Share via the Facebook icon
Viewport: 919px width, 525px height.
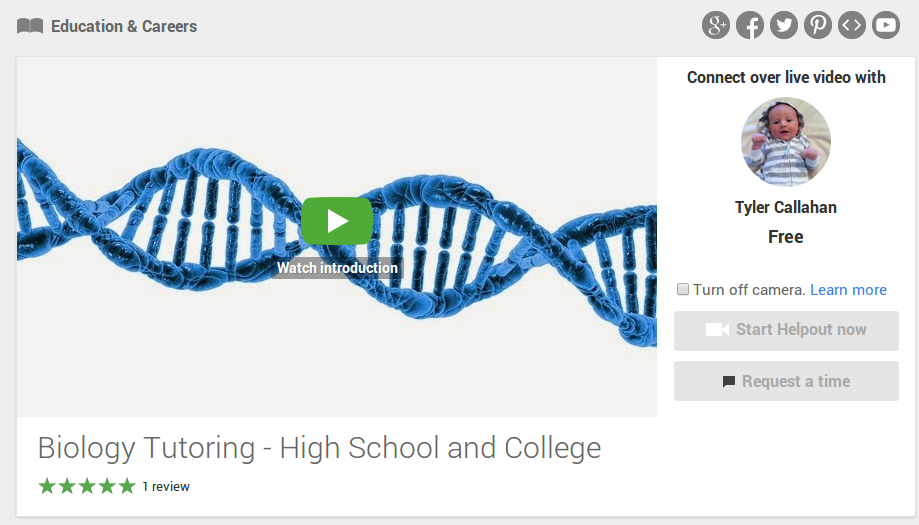[750, 25]
